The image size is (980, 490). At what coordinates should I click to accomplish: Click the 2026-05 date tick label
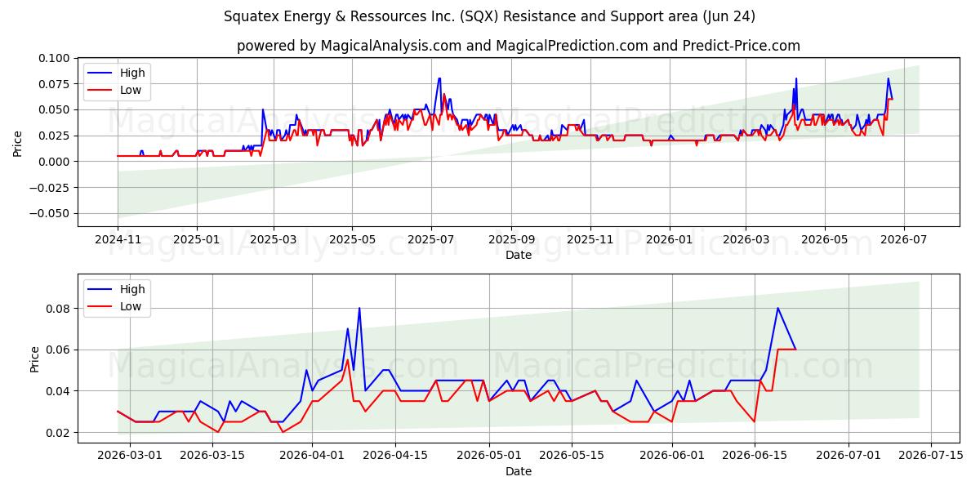[x=824, y=240]
